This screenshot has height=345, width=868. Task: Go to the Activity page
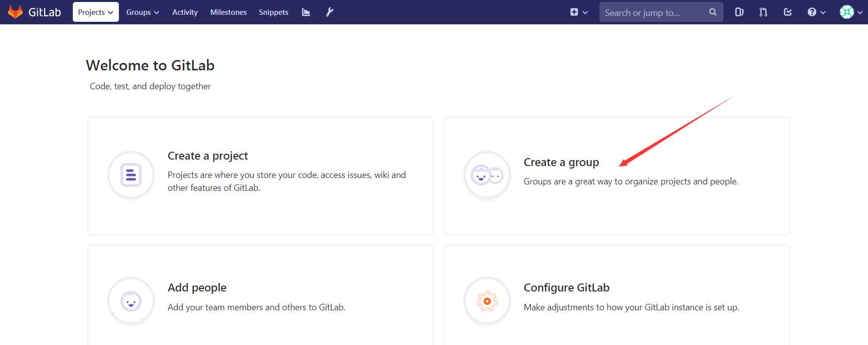pos(185,12)
